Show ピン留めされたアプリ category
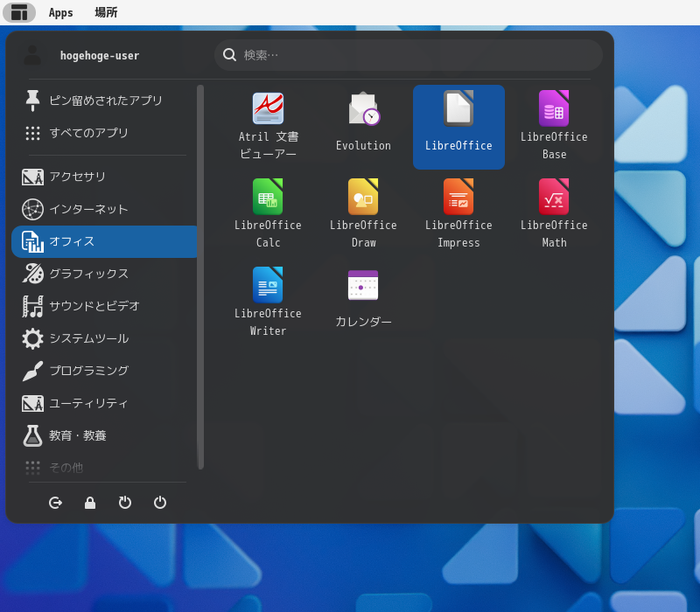 [x=104, y=101]
